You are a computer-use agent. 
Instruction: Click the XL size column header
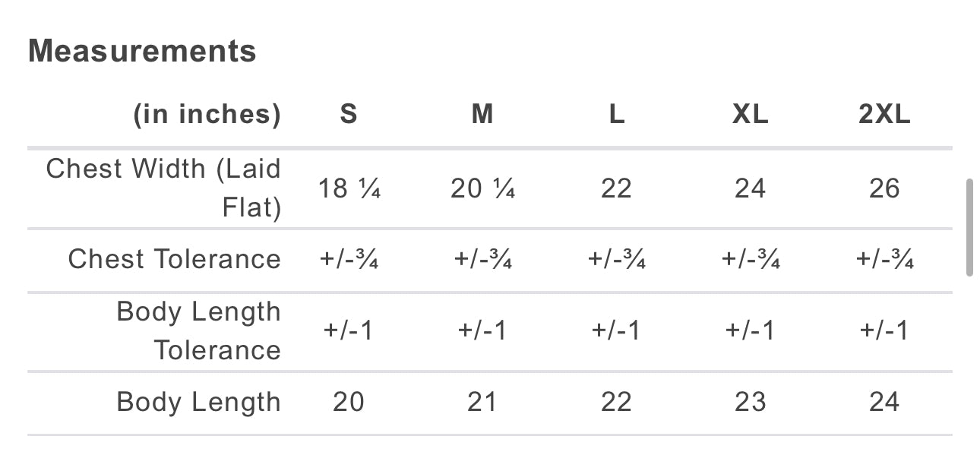pos(750,114)
